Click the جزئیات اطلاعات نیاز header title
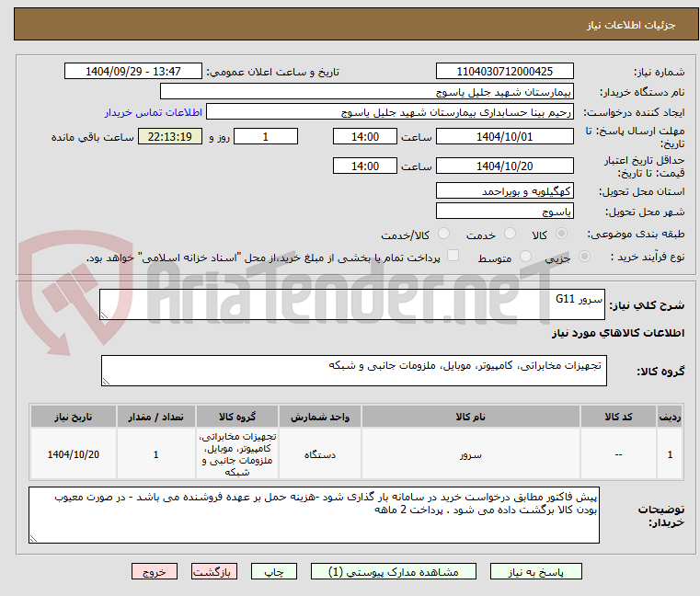The image size is (700, 596). 631,25
